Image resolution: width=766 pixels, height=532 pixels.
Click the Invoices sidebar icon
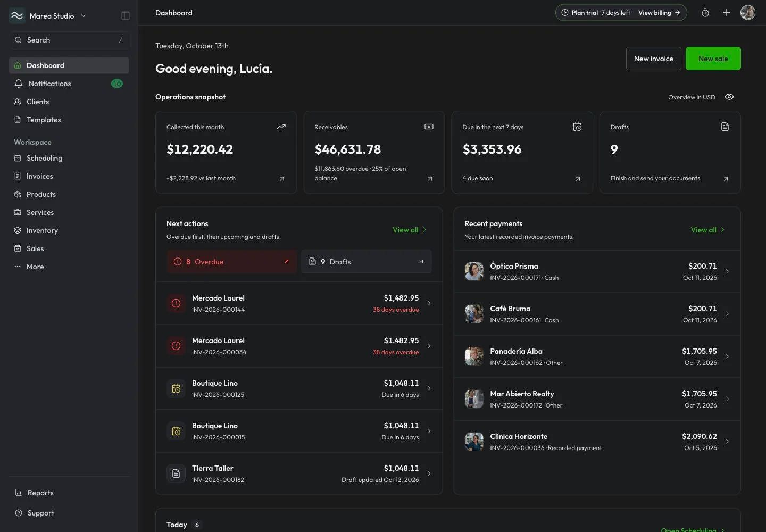18,176
